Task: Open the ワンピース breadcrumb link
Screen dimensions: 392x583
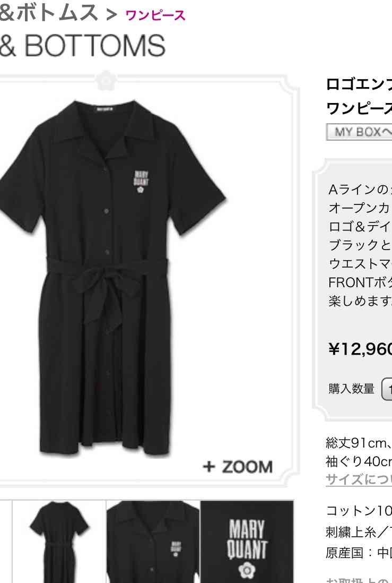Action: pos(155,15)
